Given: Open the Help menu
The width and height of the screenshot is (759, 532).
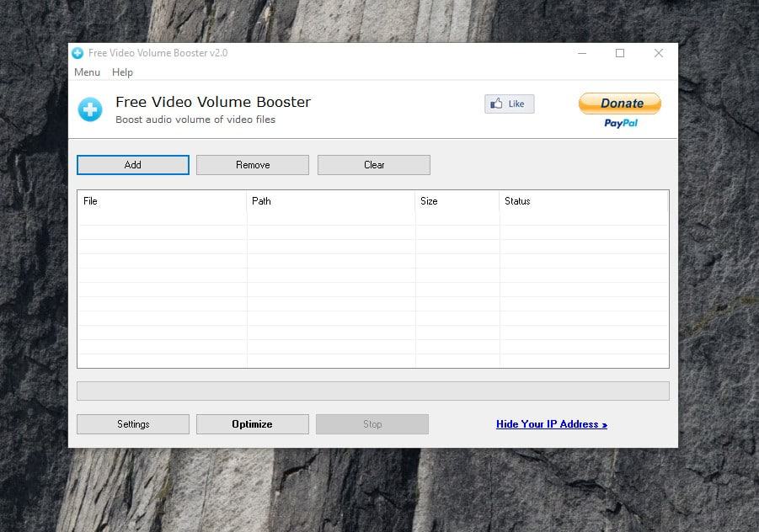Looking at the screenshot, I should (x=122, y=72).
